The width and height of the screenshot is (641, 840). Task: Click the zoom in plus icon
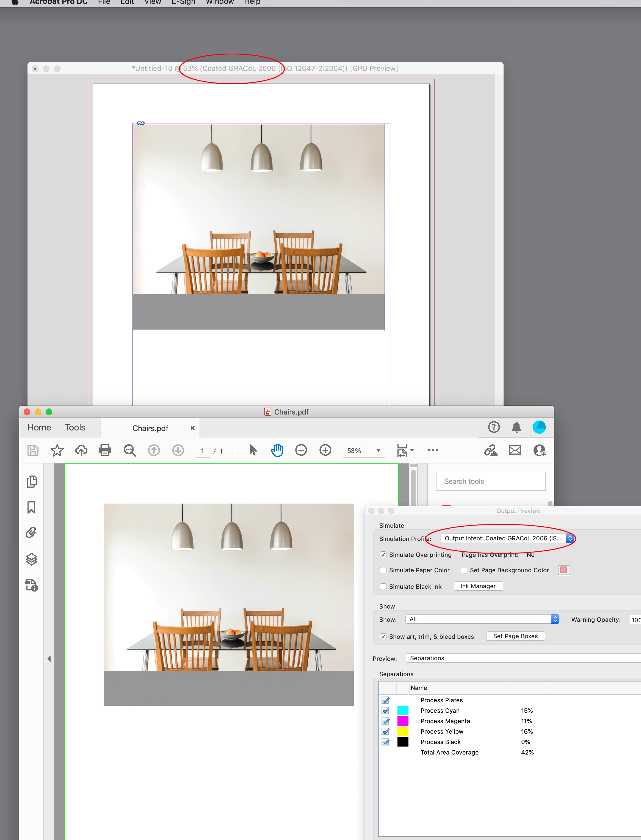(x=325, y=450)
